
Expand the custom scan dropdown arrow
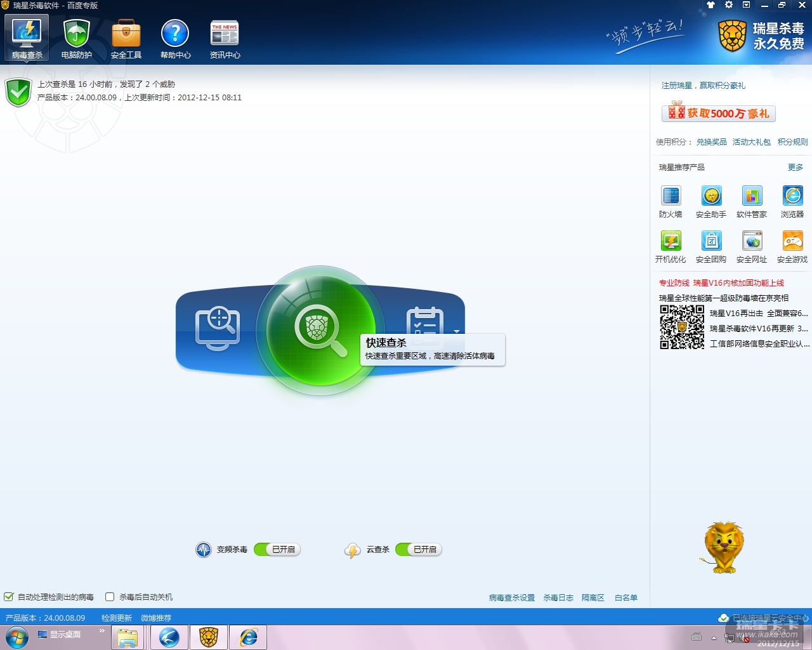tap(456, 331)
